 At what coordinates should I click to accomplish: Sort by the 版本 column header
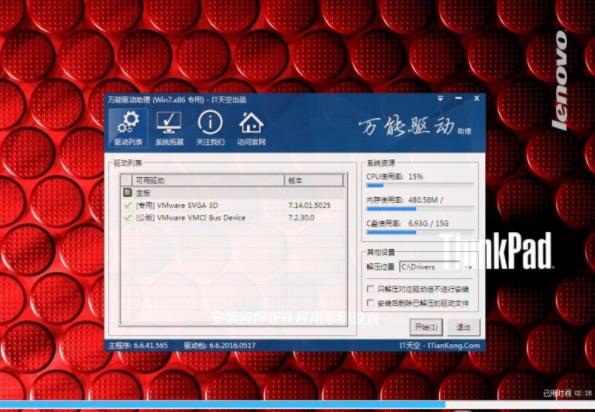pyautogui.click(x=314, y=181)
